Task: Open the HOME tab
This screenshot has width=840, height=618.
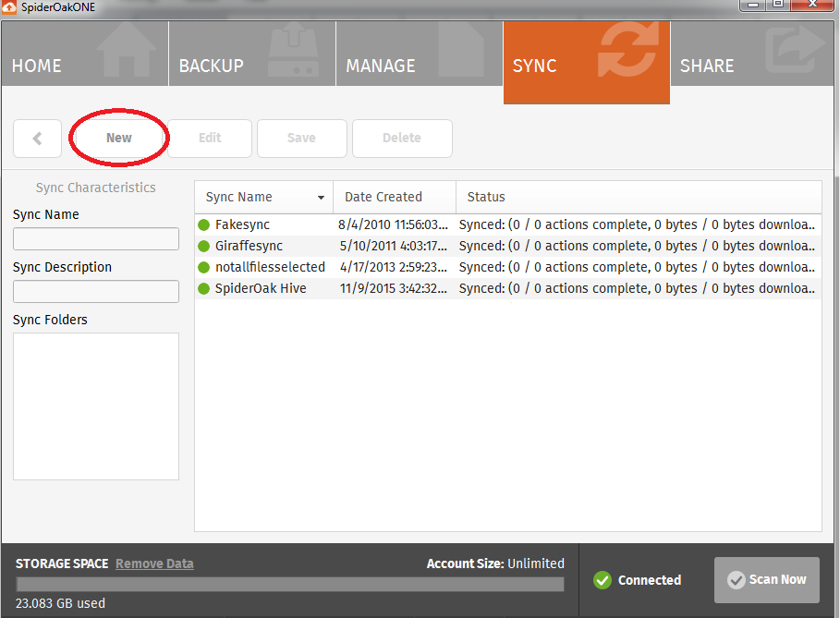Action: click(85, 54)
